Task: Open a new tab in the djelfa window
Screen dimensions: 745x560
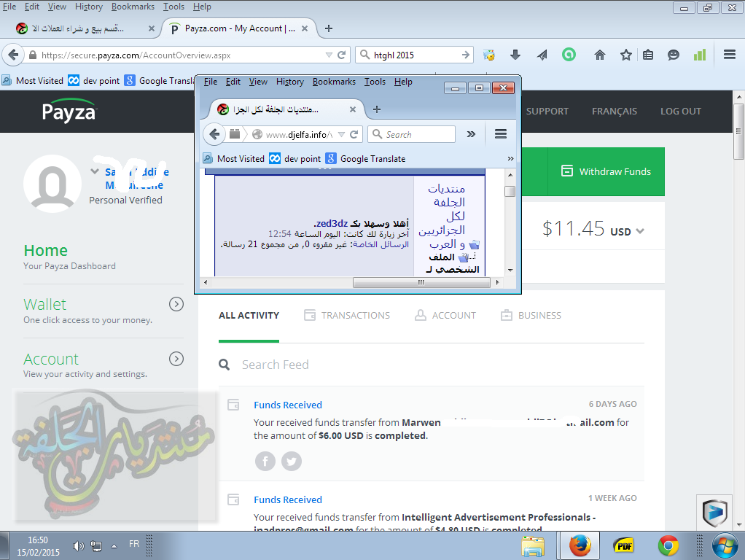Action: [377, 109]
